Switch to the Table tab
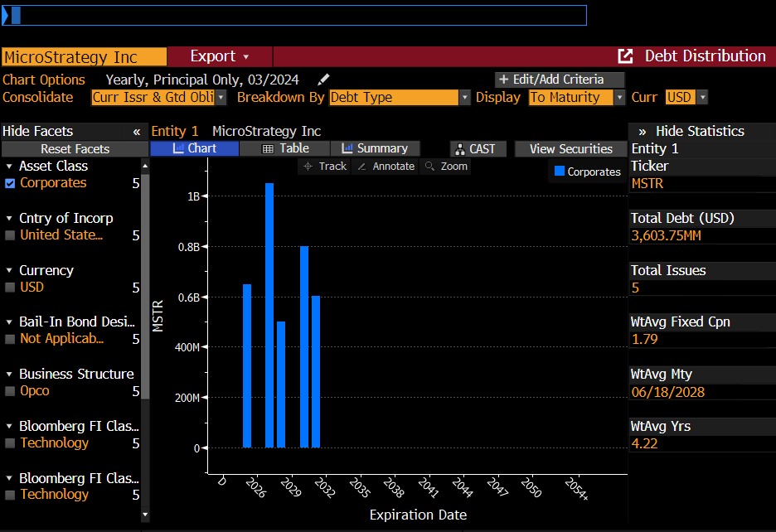The width and height of the screenshot is (776, 532). pos(285,148)
